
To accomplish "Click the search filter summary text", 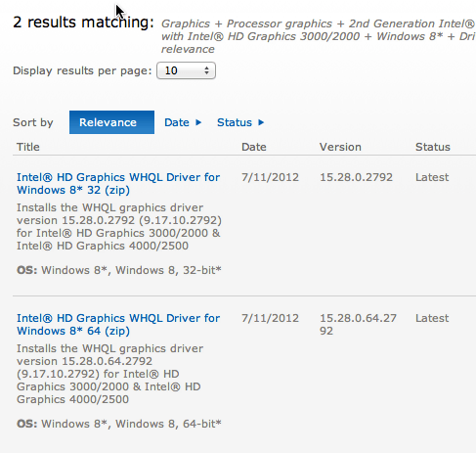I will coord(319,36).
